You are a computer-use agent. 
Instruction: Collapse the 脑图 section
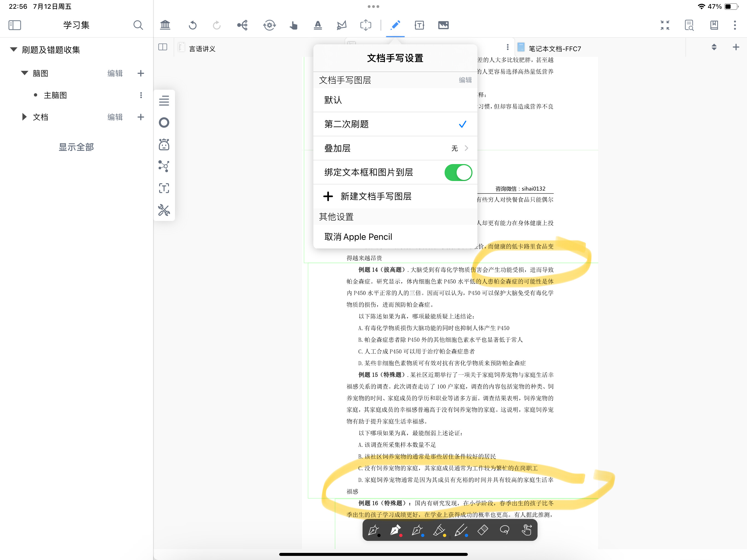(25, 73)
